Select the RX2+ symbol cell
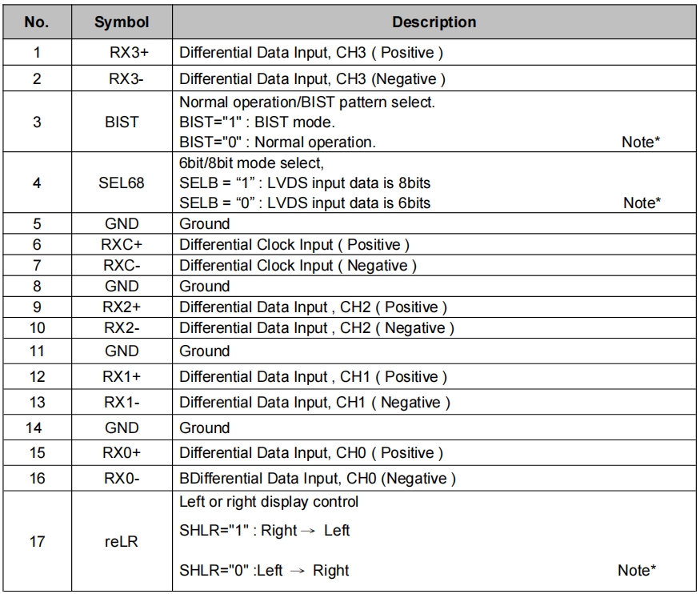Viewport: 700px width, 594px height. coord(122,307)
